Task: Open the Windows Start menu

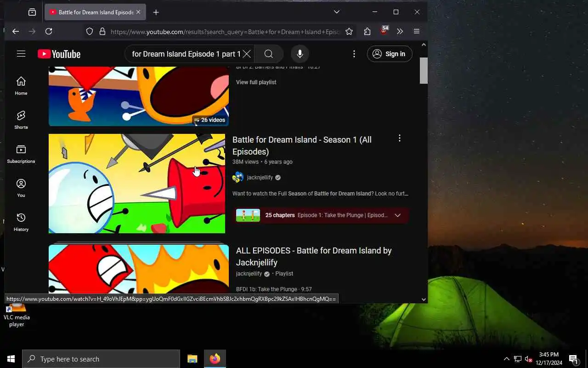Action: (11, 359)
